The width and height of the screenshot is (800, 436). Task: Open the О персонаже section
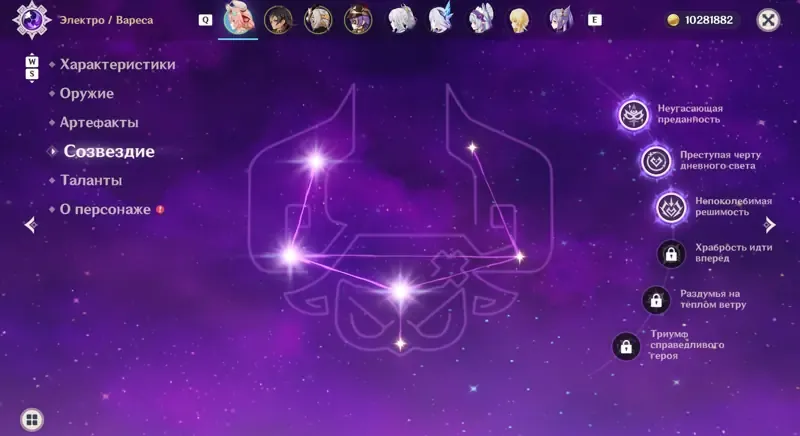point(105,210)
